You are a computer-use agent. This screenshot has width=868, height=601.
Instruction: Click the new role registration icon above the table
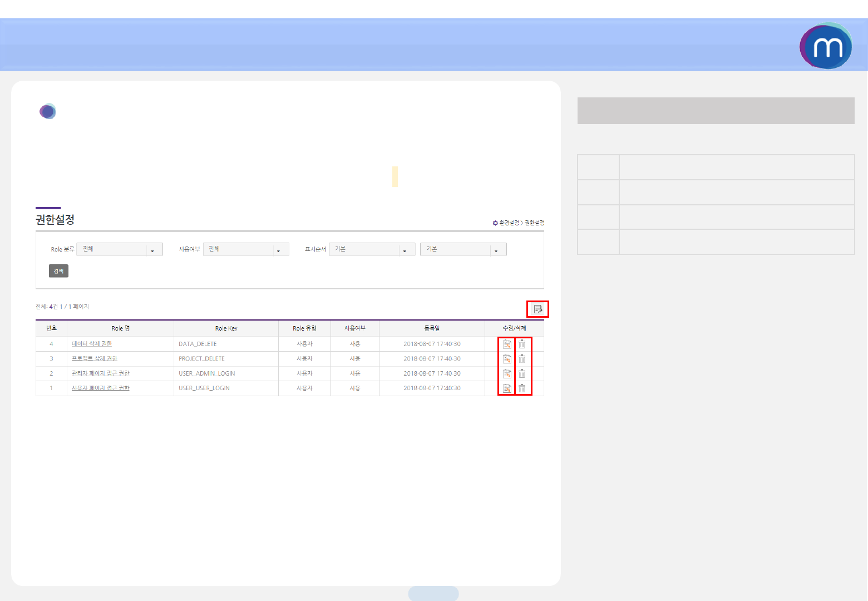click(538, 309)
